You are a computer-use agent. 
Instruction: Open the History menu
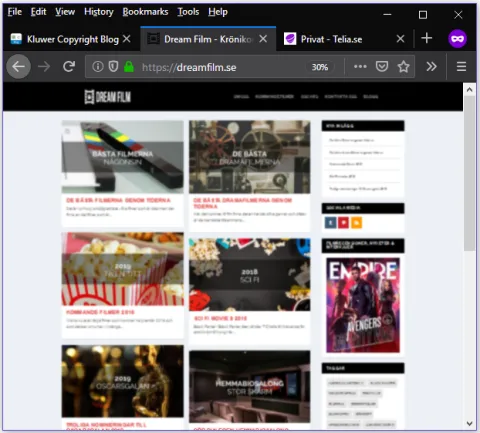pyautogui.click(x=99, y=12)
